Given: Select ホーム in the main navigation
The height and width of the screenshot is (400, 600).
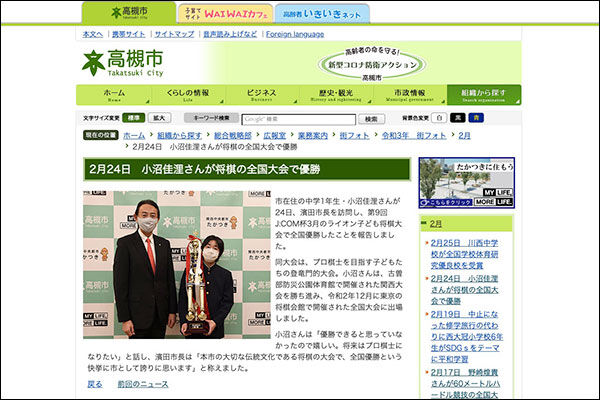Looking at the screenshot, I should coord(114,95).
